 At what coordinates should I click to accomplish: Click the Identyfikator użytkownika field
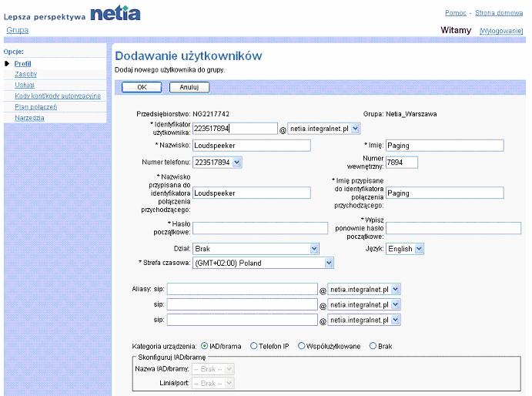235,129
